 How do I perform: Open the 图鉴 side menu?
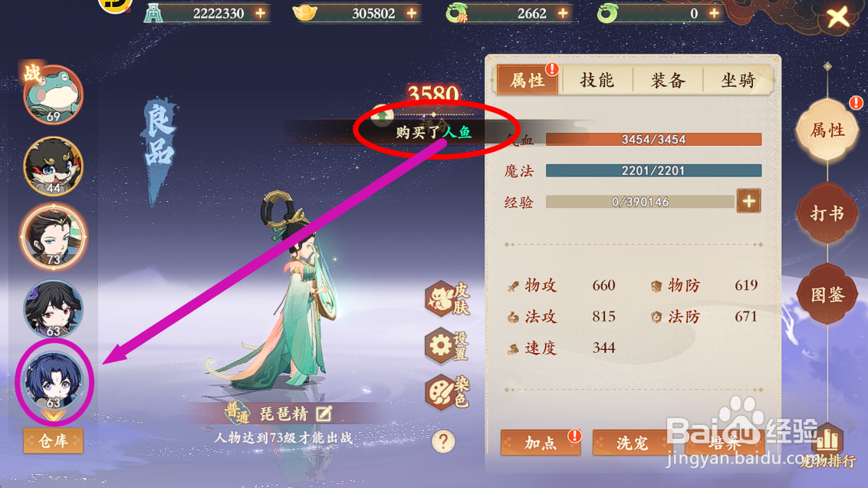click(x=827, y=295)
